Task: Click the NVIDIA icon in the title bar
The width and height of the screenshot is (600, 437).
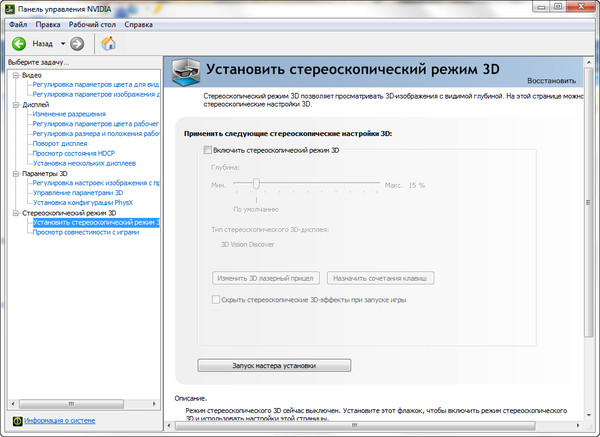Action: 10,9
